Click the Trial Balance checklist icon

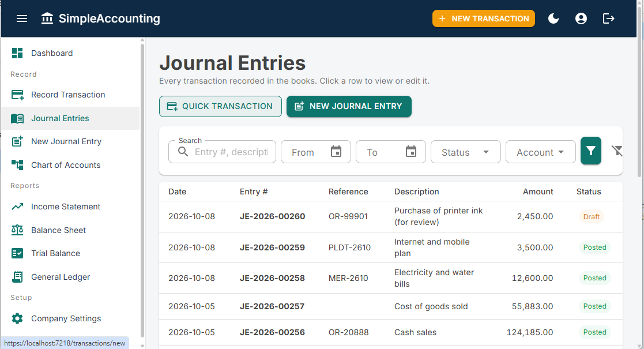tap(17, 253)
